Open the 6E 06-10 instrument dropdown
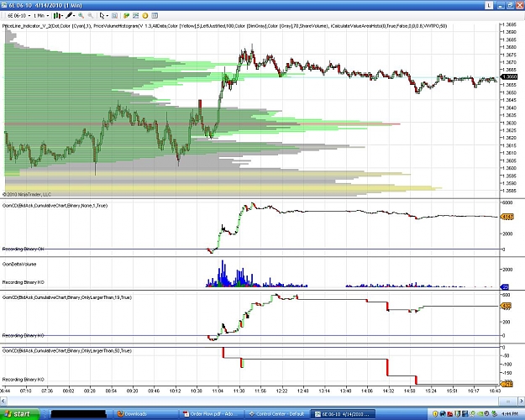 19,15
